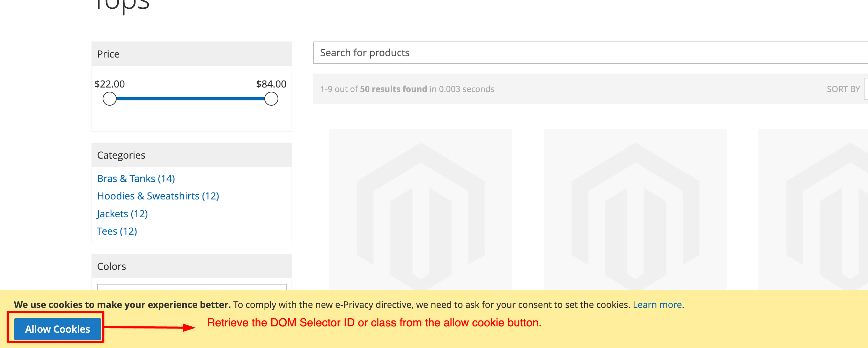
Task: Click the Jackets (12) category link
Action: (122, 213)
